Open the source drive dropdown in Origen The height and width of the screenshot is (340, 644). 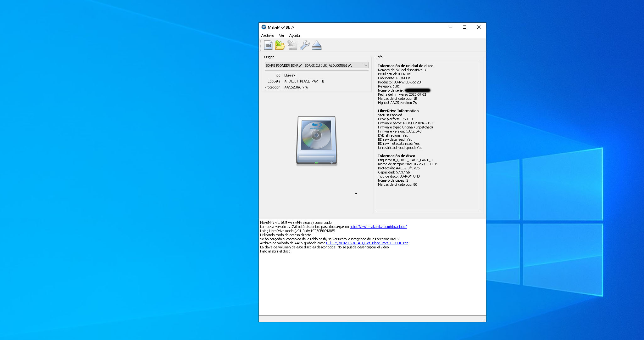(x=315, y=65)
